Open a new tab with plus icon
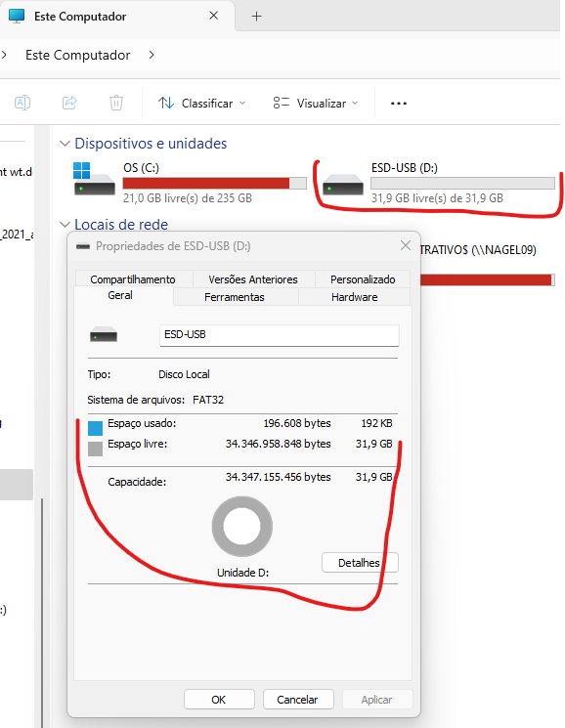Image resolution: width=565 pixels, height=728 pixels. 256,17
